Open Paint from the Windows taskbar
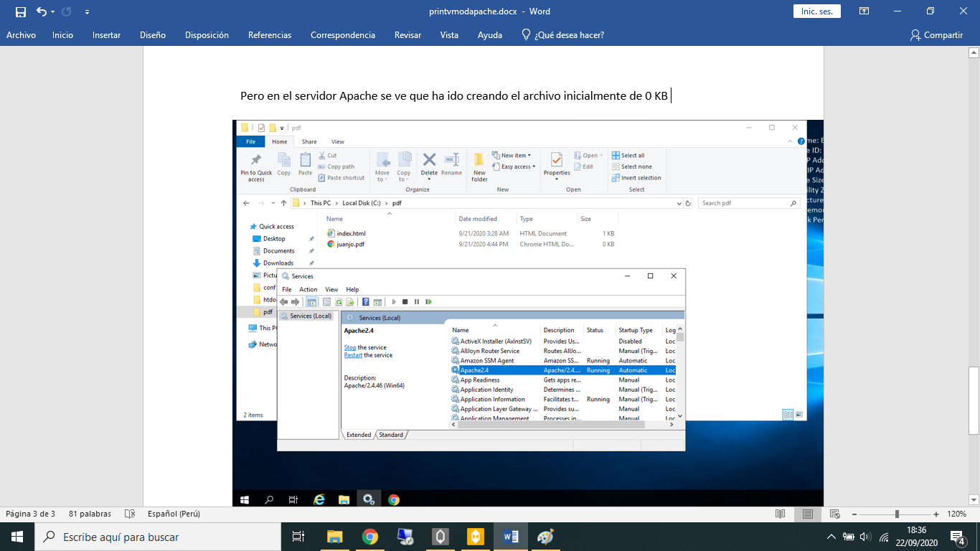 [545, 537]
